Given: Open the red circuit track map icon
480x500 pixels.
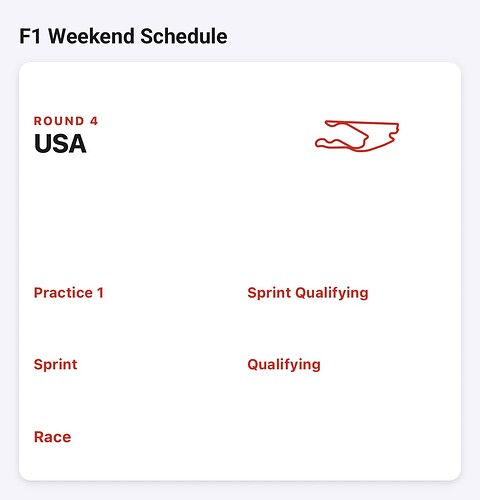Looking at the screenshot, I should [357, 136].
